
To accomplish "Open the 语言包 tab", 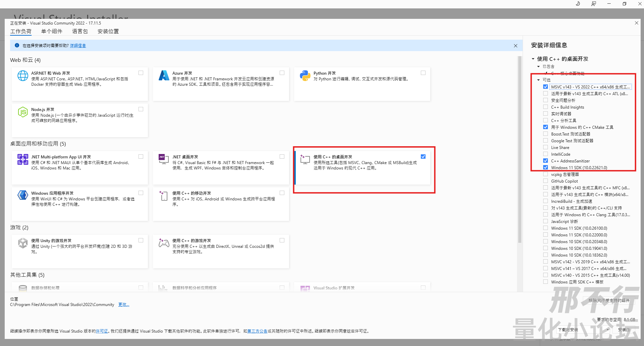I will (80, 31).
